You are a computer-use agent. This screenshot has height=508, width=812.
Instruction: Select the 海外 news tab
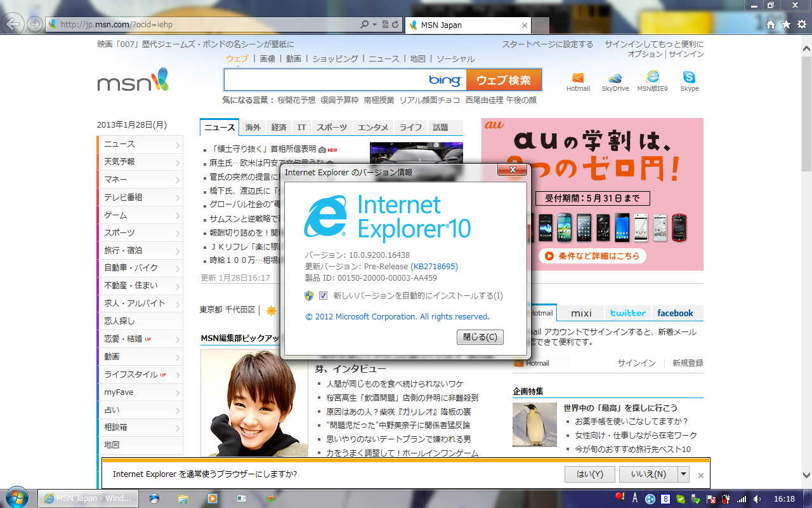click(x=252, y=127)
